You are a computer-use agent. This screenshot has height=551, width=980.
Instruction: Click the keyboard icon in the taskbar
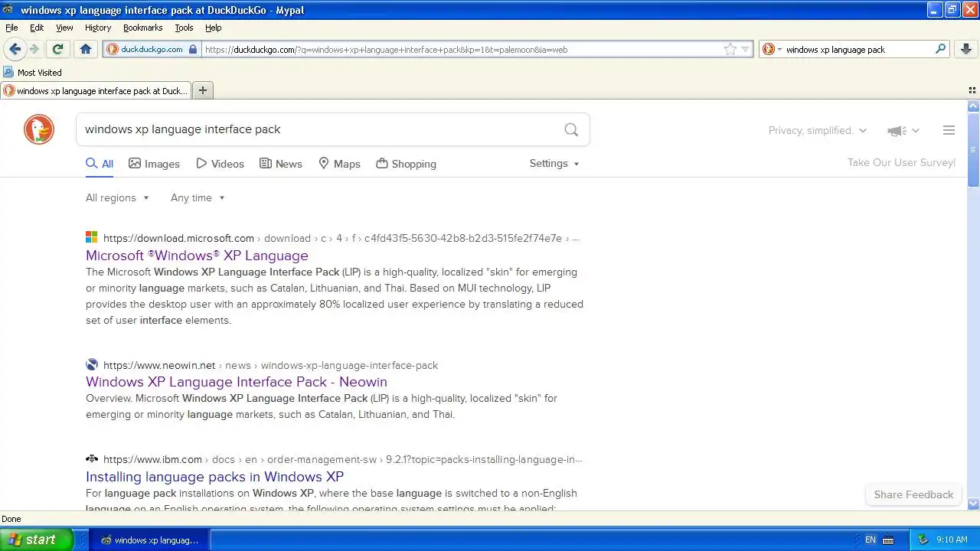[x=888, y=540]
